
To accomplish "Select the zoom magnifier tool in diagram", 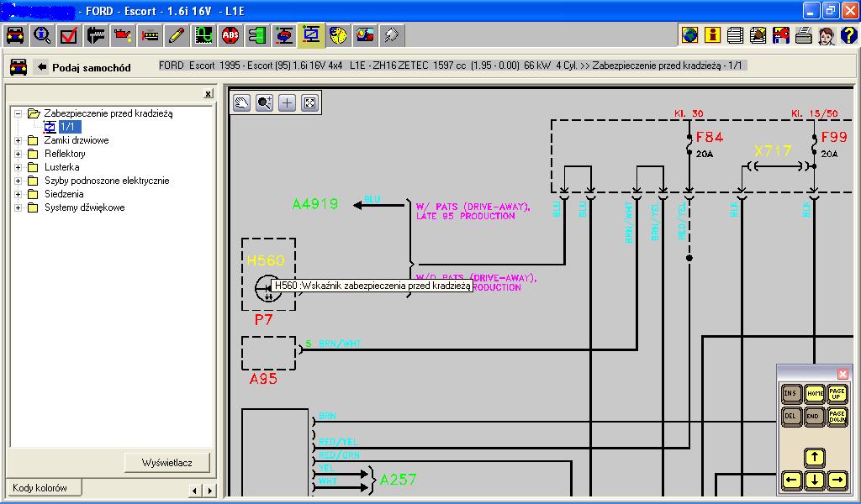I will point(264,102).
